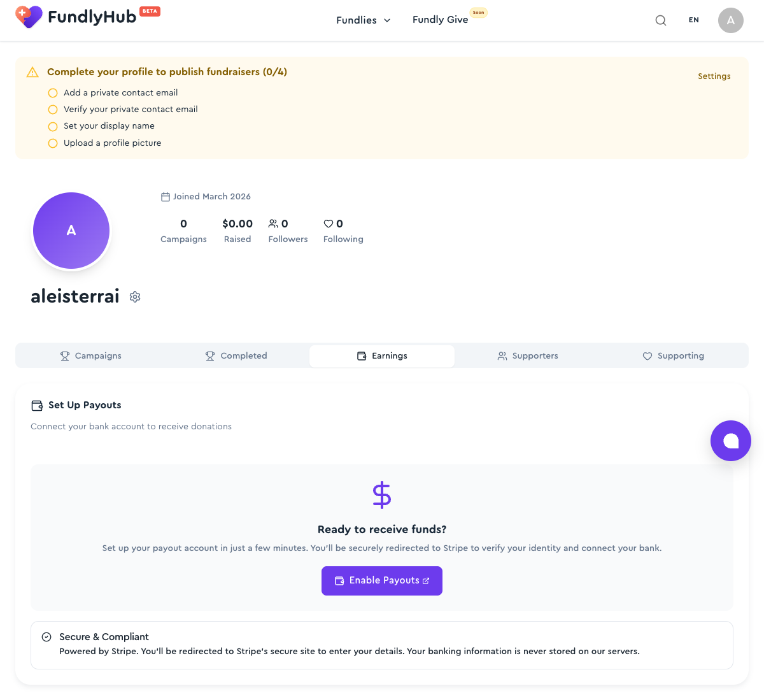Image resolution: width=764 pixels, height=700 pixels.
Task: Click the calendar icon beside Joined March 2026
Action: [x=166, y=196]
